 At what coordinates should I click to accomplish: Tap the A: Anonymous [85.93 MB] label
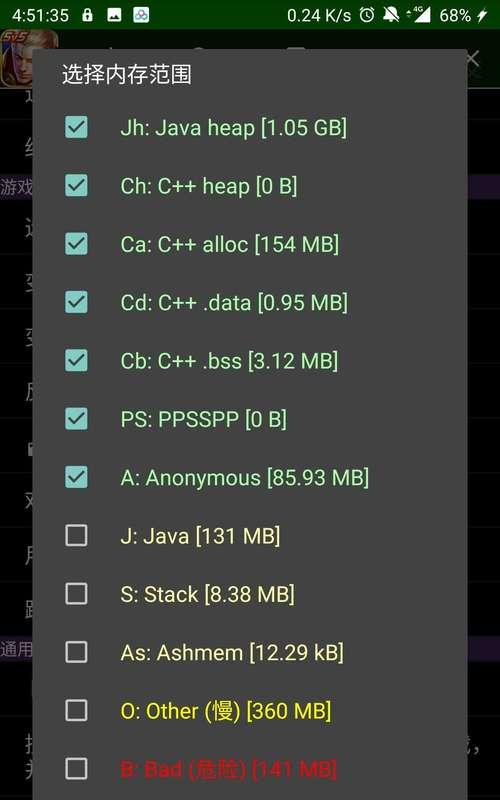[x=244, y=478]
